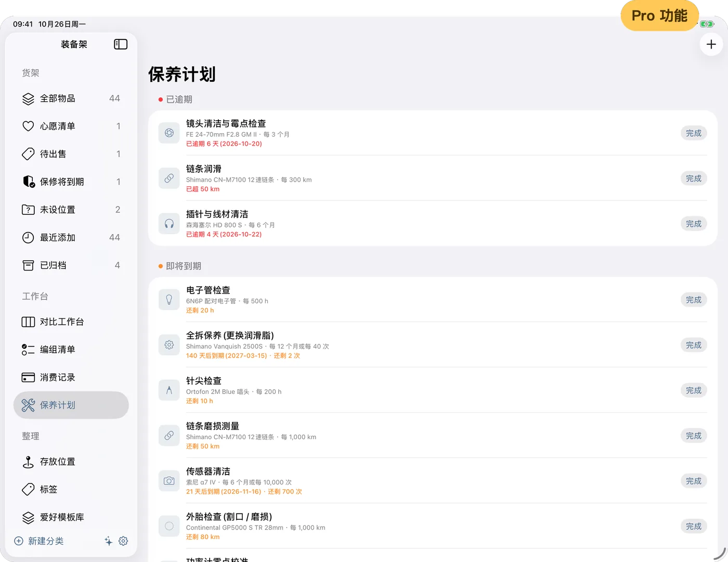Mark 插针与线材清洁 as 完成
The height and width of the screenshot is (562, 728).
click(x=694, y=224)
